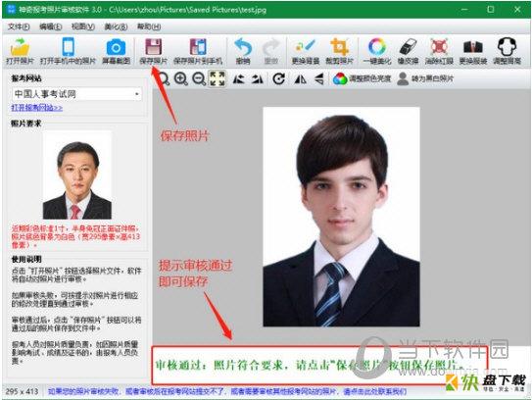Click the greyed-out redo arrow icon
532x400 pixels.
pyautogui.click(x=270, y=47)
